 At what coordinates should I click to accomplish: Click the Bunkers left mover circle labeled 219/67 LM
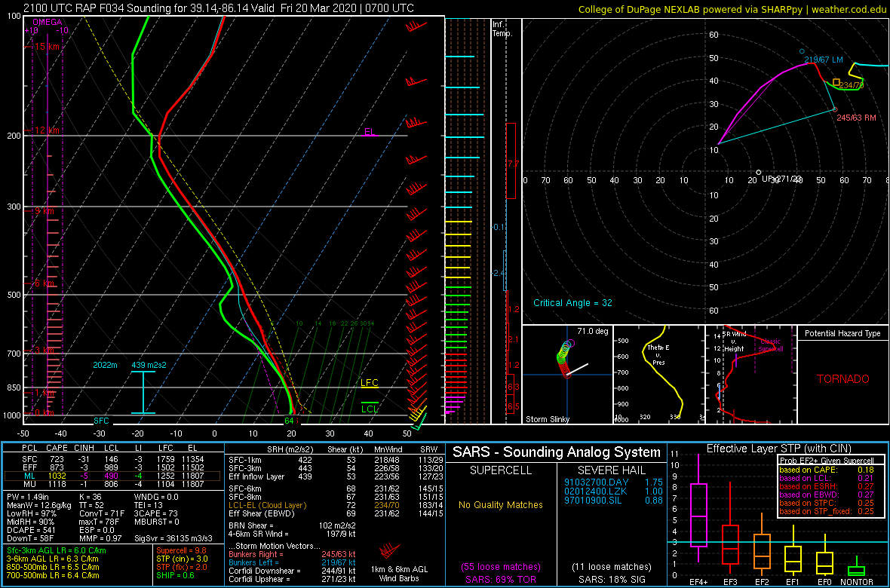pyautogui.click(x=802, y=52)
